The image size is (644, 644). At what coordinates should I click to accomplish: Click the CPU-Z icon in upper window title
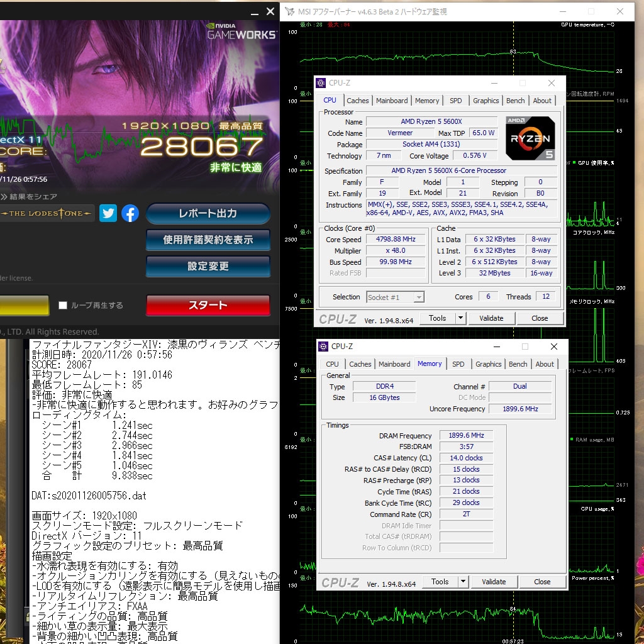point(321,83)
